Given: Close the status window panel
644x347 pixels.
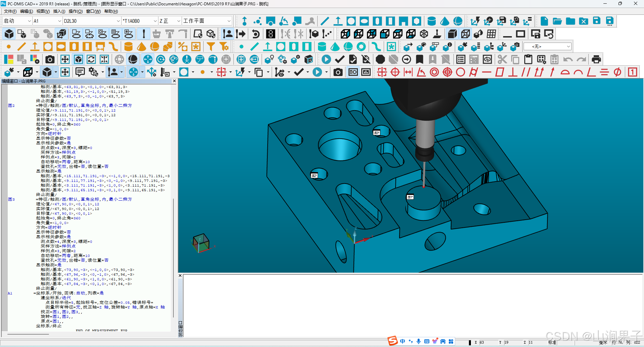Looking at the screenshot, I should click(x=180, y=276).
